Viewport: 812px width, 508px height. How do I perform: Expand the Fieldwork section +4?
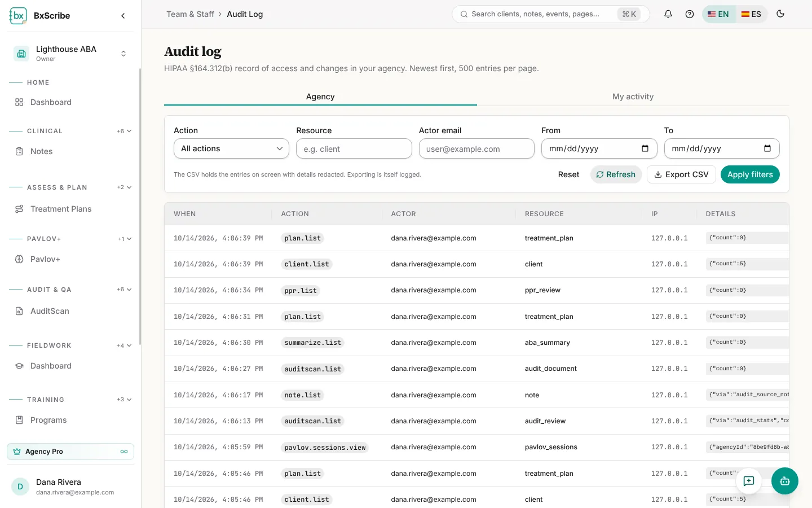pos(125,345)
